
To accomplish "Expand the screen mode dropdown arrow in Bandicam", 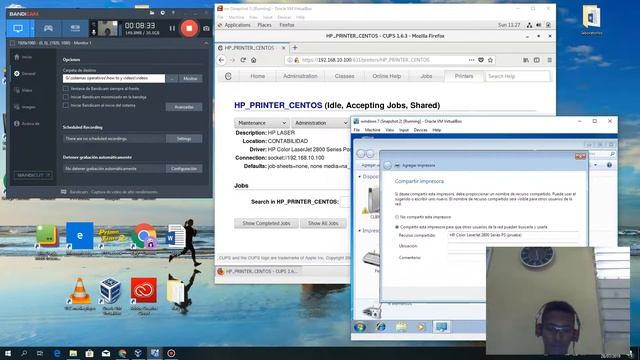I will (x=32, y=29).
